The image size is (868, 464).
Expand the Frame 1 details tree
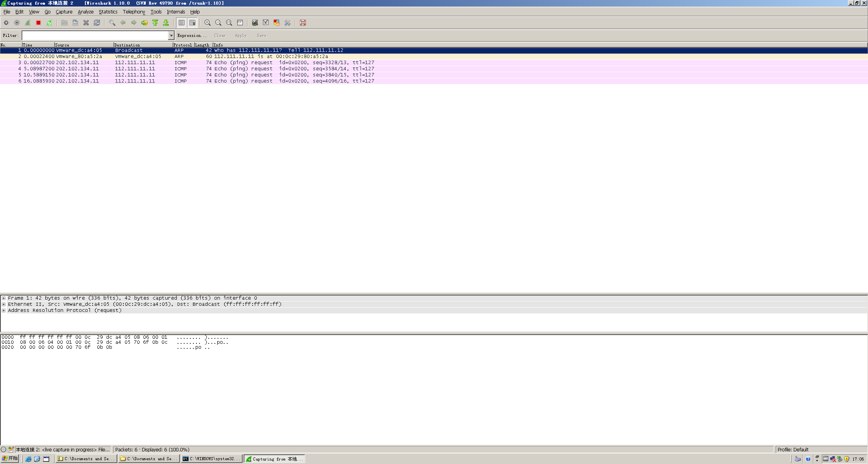click(4, 298)
